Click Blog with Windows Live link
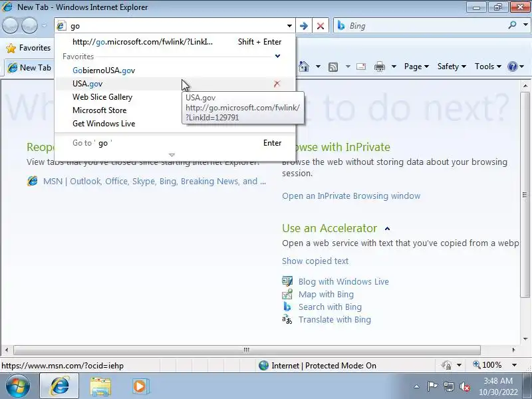The height and width of the screenshot is (399, 532). (x=344, y=281)
